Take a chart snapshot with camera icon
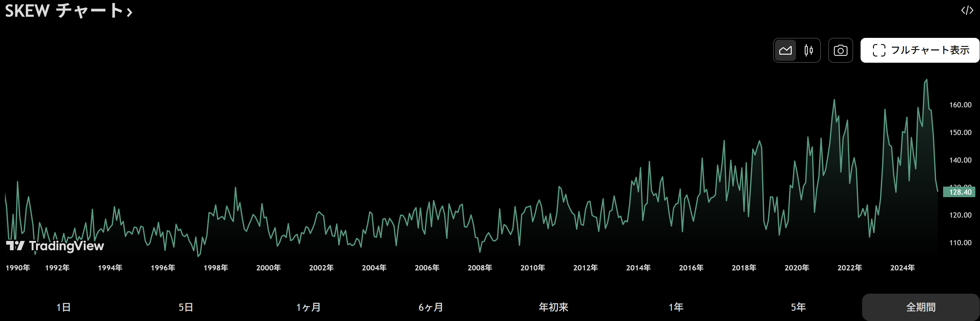The image size is (980, 321). tap(840, 50)
